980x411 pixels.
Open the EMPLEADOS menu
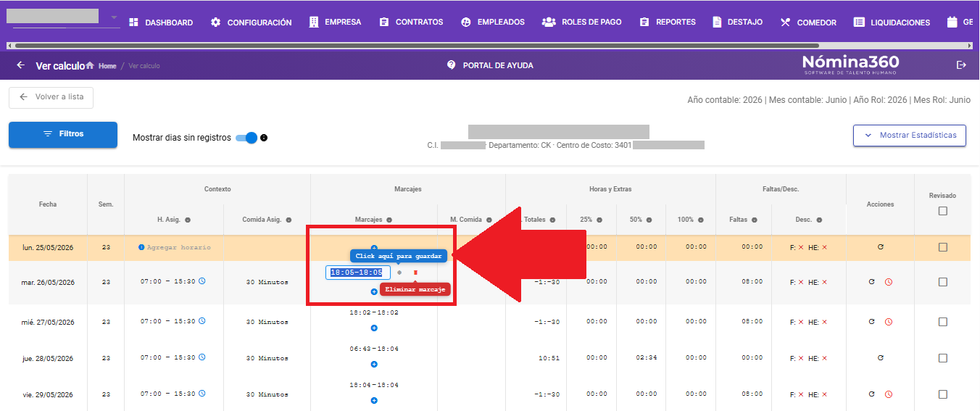point(492,22)
